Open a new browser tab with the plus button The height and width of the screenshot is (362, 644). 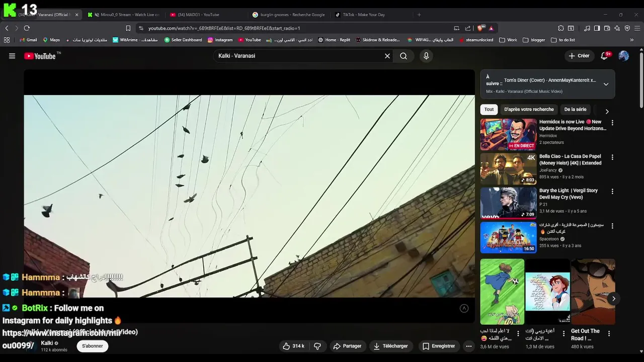click(x=419, y=15)
